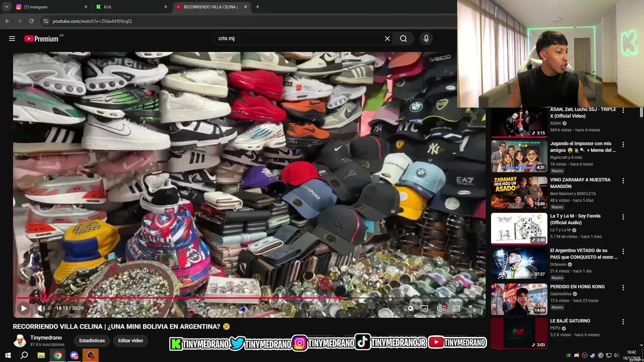
Task: View site information icon in address bar
Action: pyautogui.click(x=46, y=21)
